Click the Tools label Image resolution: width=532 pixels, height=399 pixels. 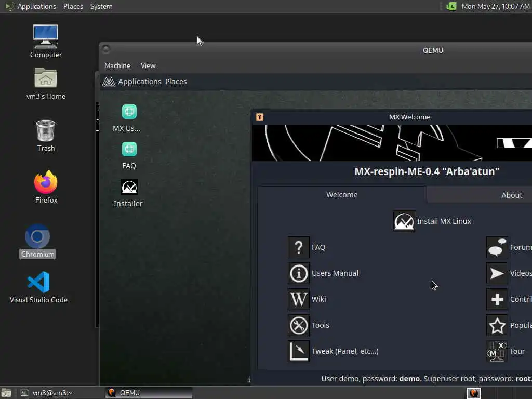pos(320,325)
